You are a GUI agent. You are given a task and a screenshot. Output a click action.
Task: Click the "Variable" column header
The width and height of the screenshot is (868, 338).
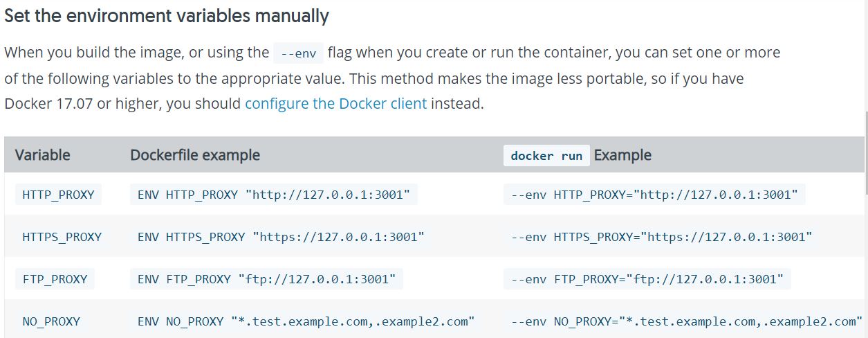pyautogui.click(x=43, y=155)
